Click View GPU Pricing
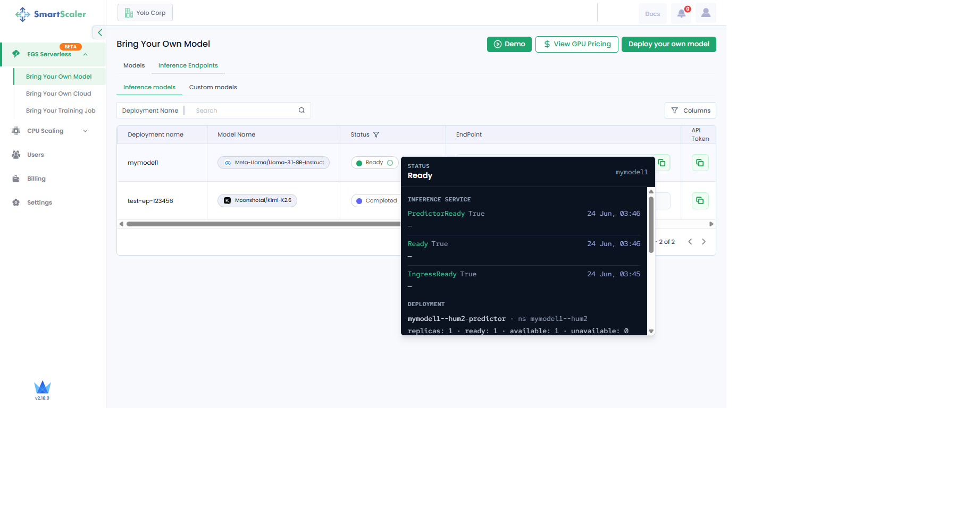 click(577, 44)
